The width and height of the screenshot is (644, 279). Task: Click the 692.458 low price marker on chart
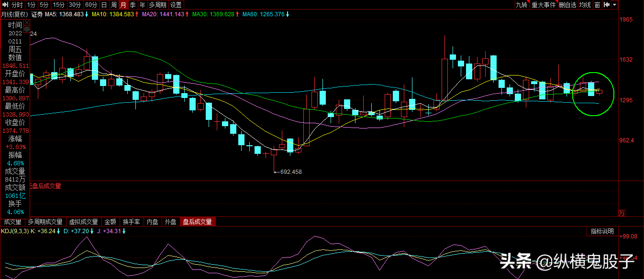pos(290,172)
